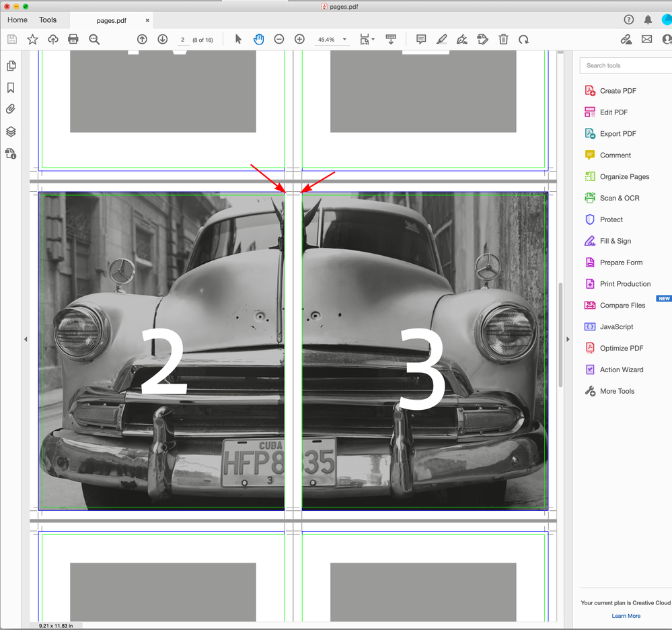Collapse the right tools pane arrow
Image resolution: width=672 pixels, height=630 pixels.
pyautogui.click(x=568, y=339)
